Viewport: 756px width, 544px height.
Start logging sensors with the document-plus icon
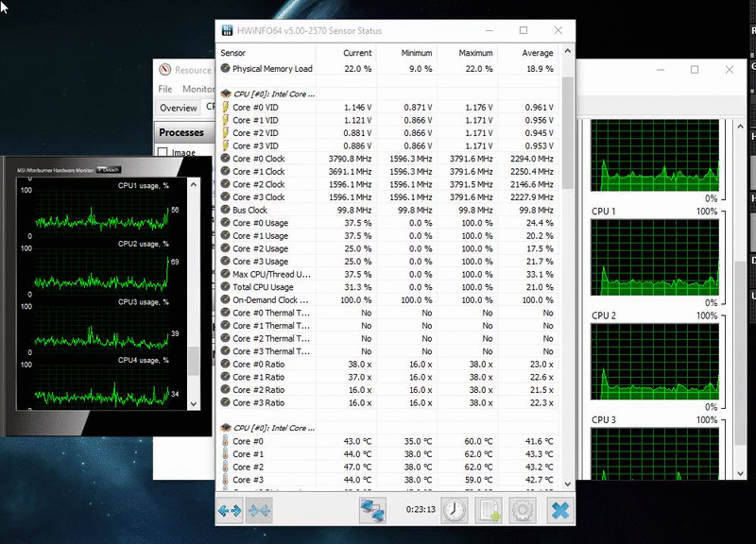click(489, 510)
